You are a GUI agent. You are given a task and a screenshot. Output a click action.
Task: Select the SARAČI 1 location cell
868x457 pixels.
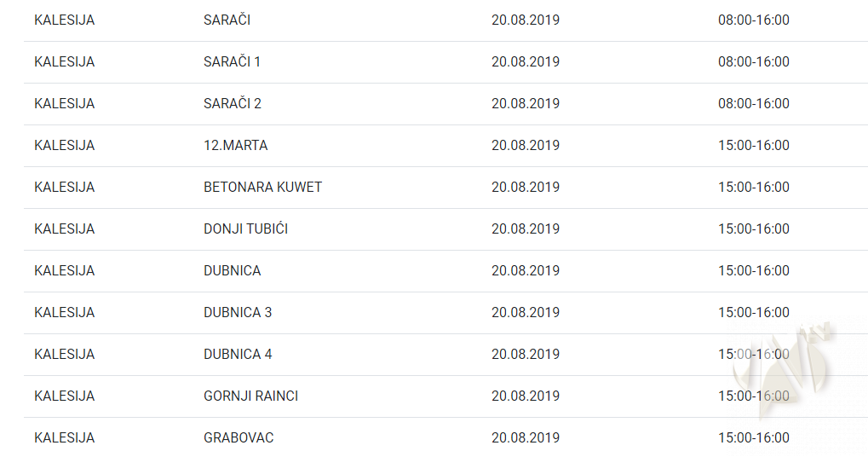[x=232, y=62]
